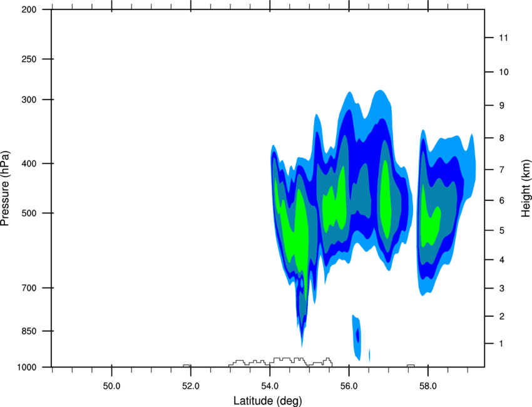Pick height axis label "10" km
Screen dimensions: 532x407
(504, 72)
